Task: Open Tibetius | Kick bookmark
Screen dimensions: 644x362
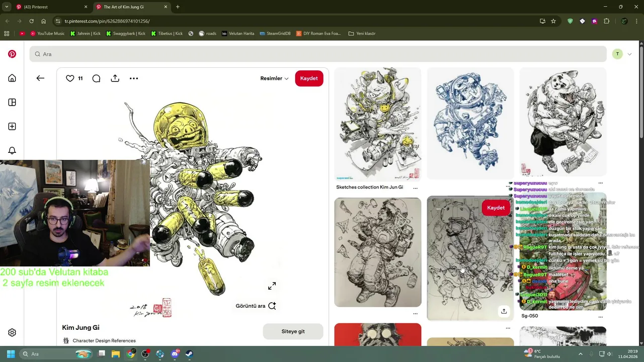Action: click(167, 34)
